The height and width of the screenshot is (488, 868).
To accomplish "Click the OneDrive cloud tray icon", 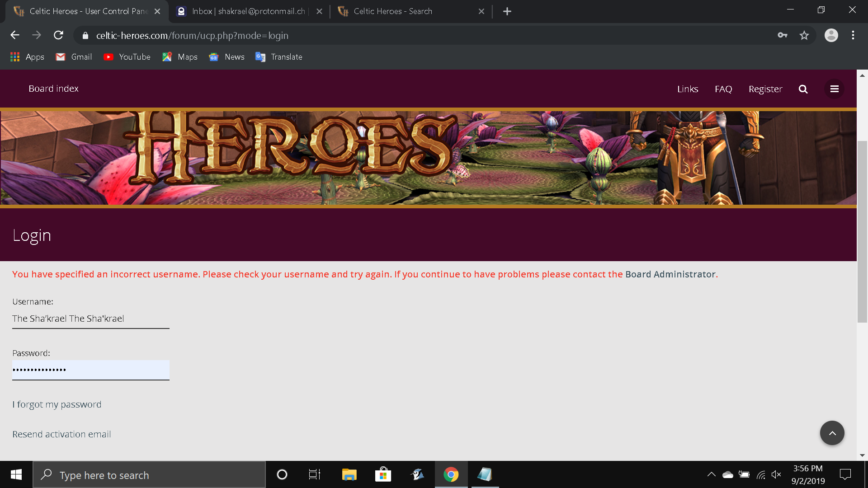I will point(727,474).
